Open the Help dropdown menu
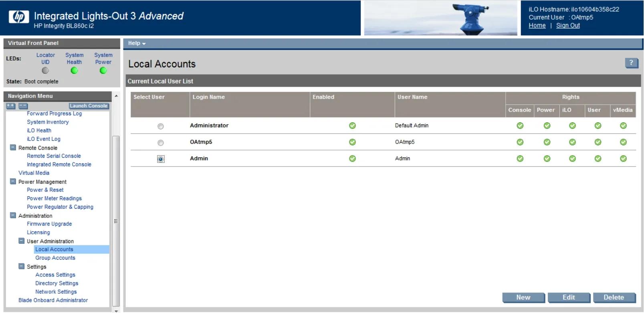This screenshot has width=644, height=313. (x=137, y=43)
